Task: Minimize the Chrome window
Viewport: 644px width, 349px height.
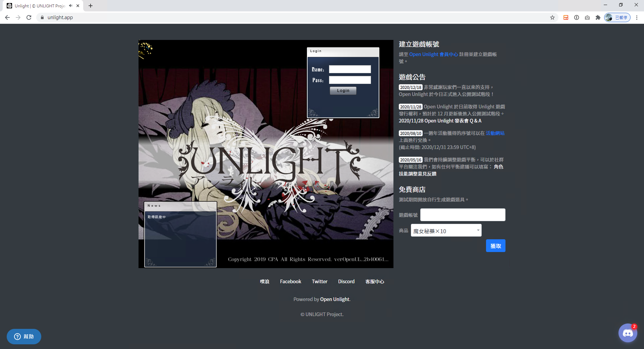Action: click(605, 5)
